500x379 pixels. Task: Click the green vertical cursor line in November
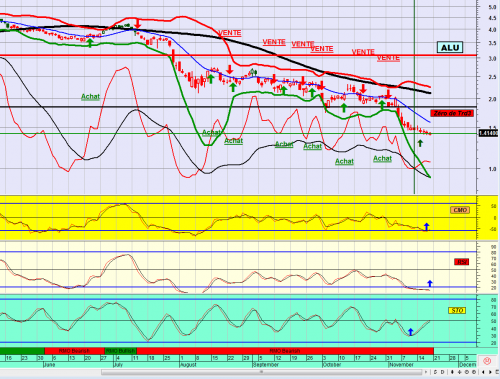pyautogui.click(x=414, y=97)
